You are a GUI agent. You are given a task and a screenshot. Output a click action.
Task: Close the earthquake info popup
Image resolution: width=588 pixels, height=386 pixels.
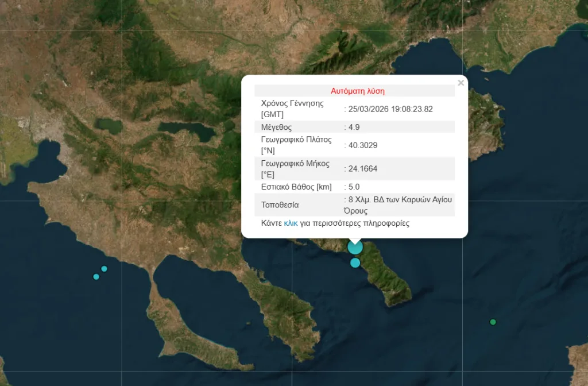tap(461, 83)
